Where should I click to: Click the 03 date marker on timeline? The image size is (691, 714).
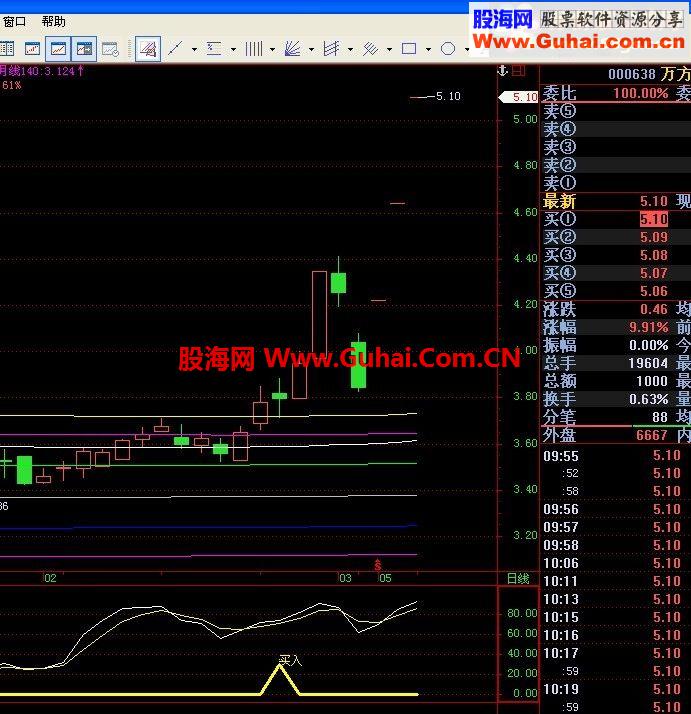(345, 578)
